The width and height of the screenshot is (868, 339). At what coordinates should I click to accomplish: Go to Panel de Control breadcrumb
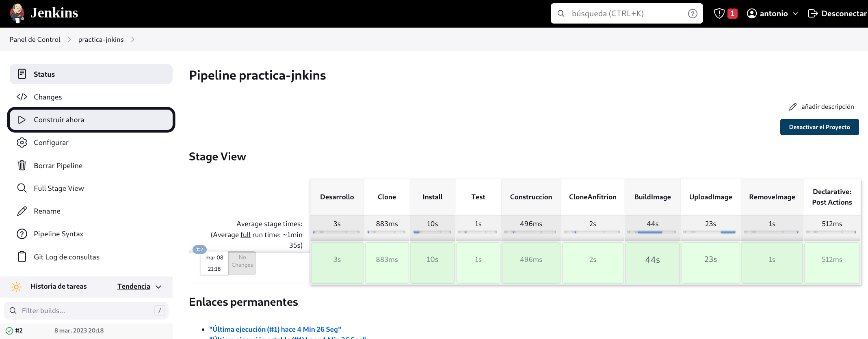(x=35, y=39)
